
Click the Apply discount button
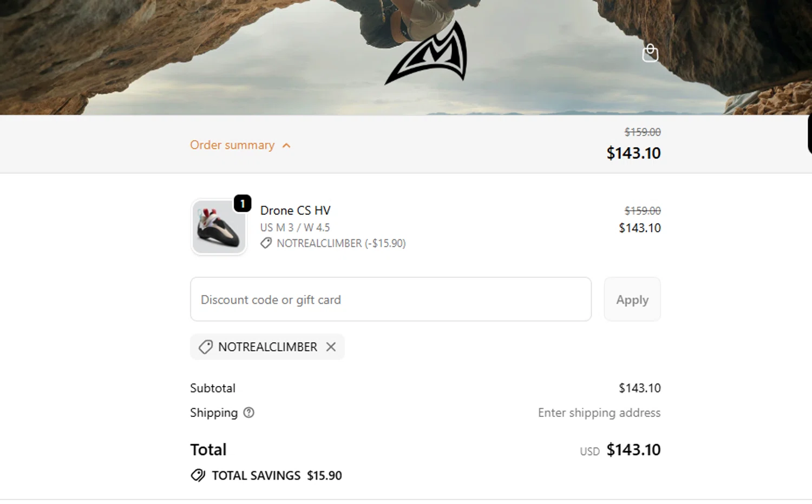632,299
